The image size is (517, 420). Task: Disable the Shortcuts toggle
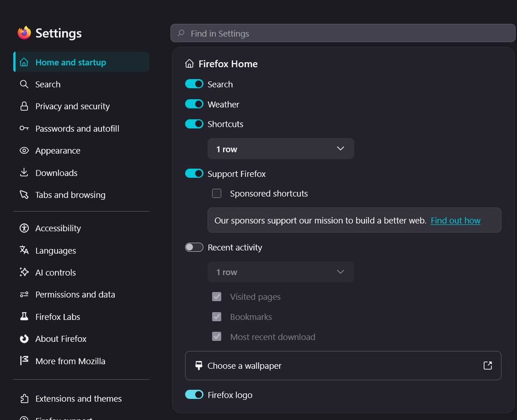(194, 124)
